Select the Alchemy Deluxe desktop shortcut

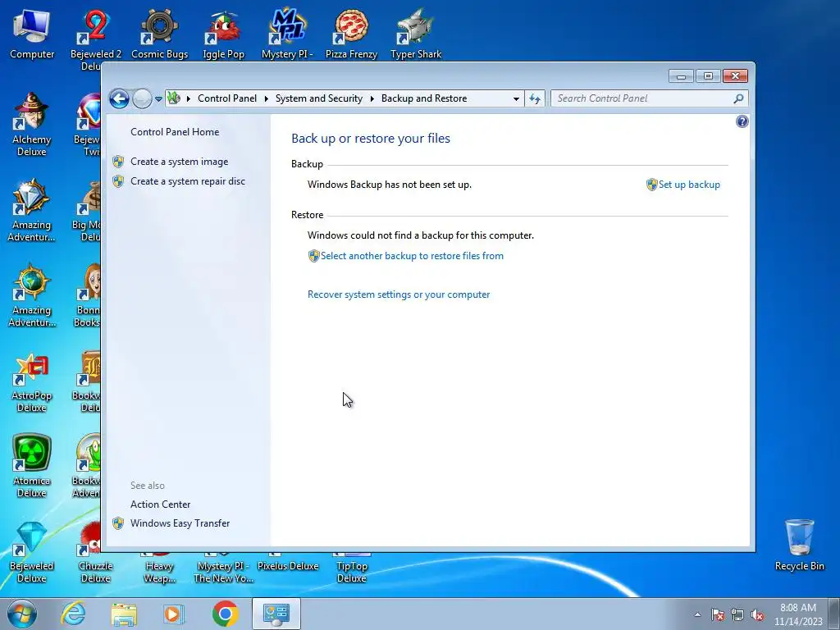(32, 125)
